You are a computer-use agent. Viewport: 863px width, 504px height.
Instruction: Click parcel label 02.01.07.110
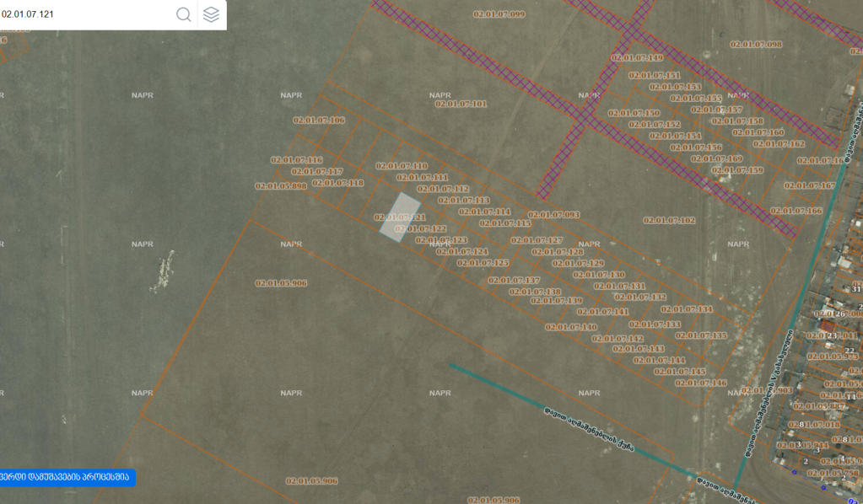pos(402,166)
